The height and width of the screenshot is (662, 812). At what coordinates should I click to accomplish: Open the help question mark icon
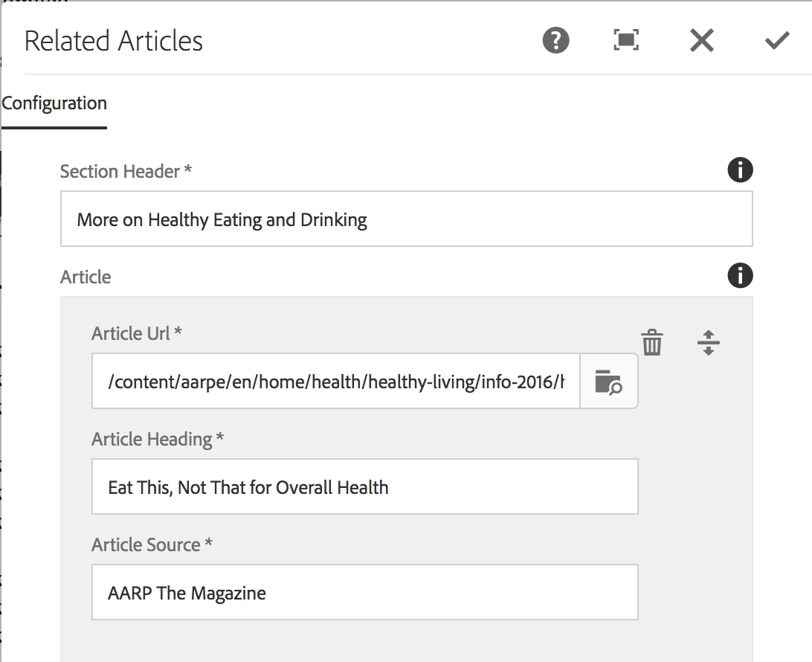tap(555, 40)
